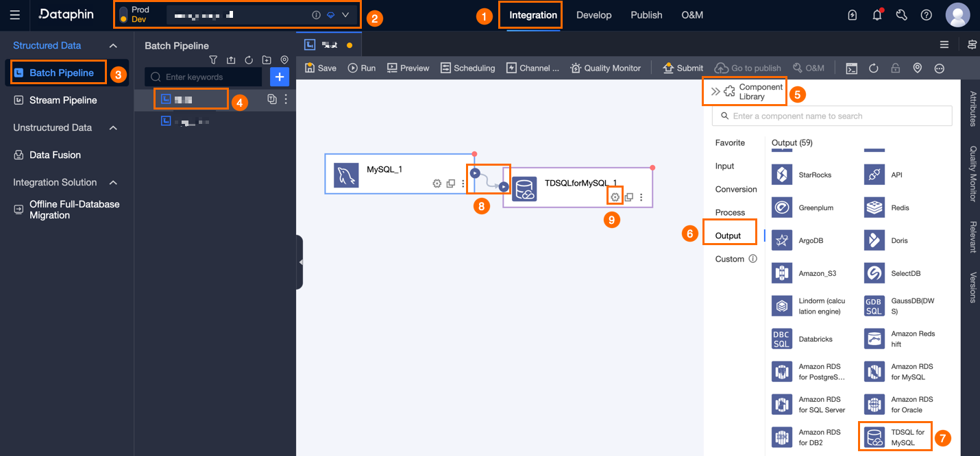The height and width of the screenshot is (456, 980).
Task: Select the Favorite component category
Action: [x=730, y=142]
